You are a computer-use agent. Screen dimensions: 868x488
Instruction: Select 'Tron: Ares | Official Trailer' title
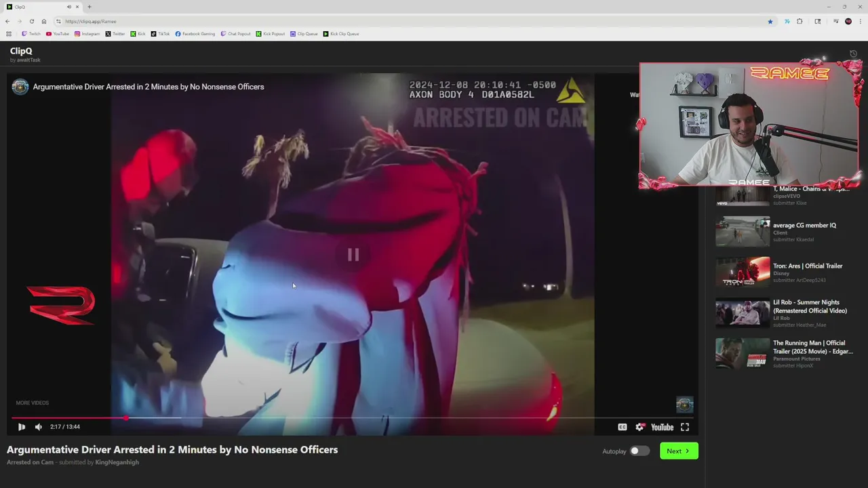tap(808, 266)
